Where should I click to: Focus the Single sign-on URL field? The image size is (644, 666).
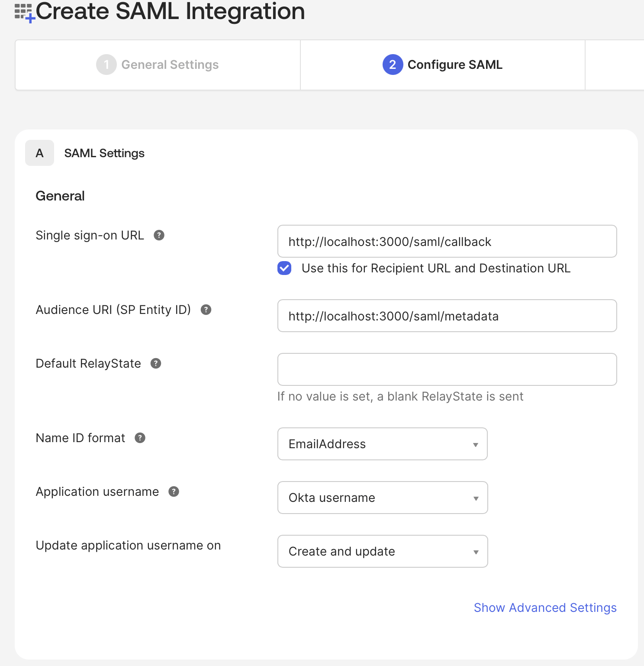tap(447, 241)
